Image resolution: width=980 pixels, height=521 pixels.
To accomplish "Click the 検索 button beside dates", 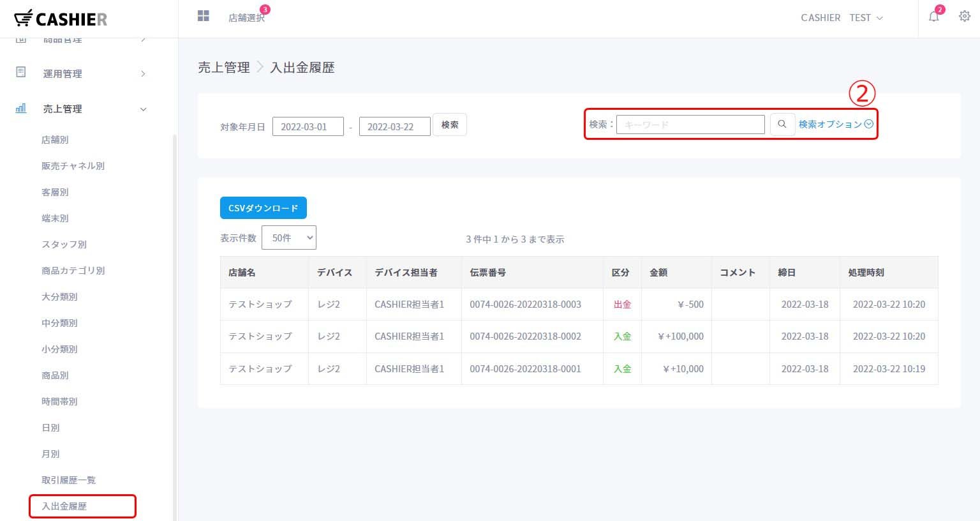I will coord(450,125).
